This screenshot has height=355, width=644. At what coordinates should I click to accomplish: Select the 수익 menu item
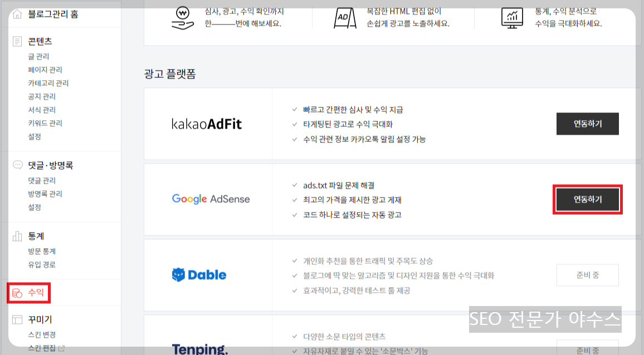[36, 293]
